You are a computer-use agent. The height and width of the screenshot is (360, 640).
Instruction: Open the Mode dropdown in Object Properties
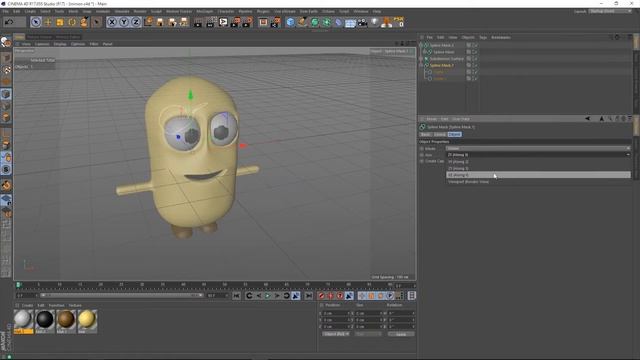538,148
